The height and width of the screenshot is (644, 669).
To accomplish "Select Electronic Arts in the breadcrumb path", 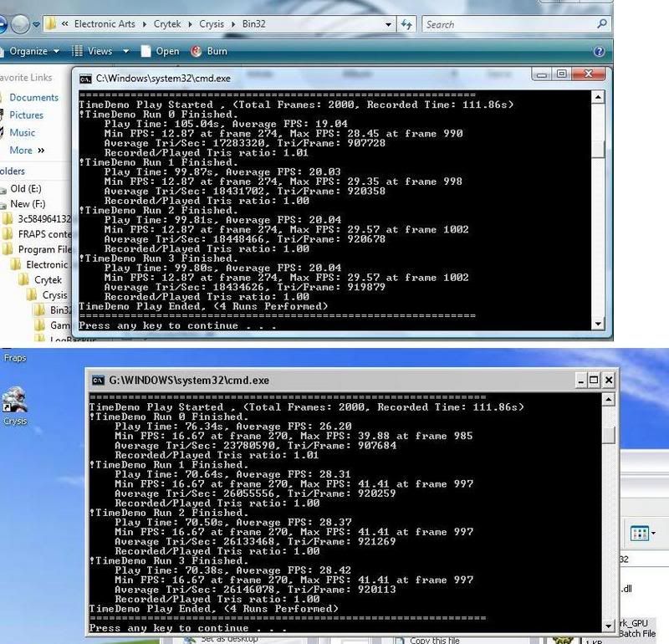I will click(105, 24).
